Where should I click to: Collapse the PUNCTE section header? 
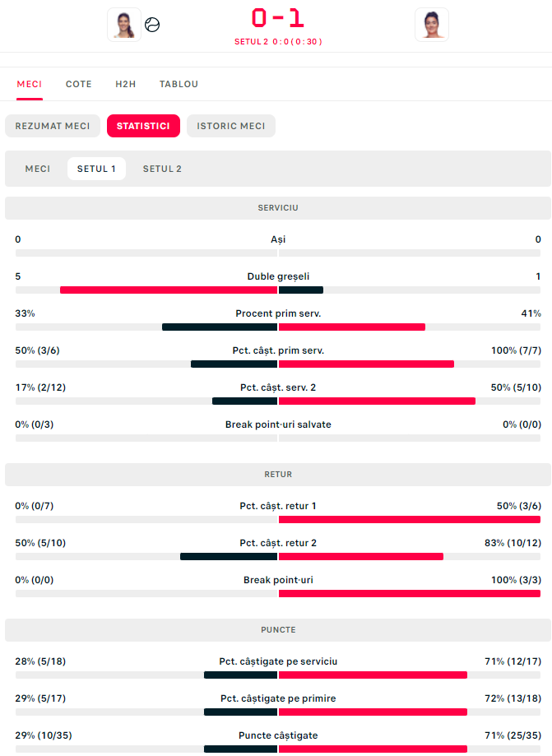(x=278, y=630)
